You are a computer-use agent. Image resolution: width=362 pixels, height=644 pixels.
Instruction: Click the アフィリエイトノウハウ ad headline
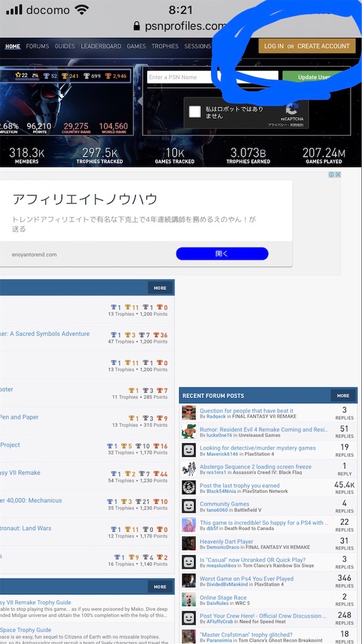pyautogui.click(x=85, y=199)
